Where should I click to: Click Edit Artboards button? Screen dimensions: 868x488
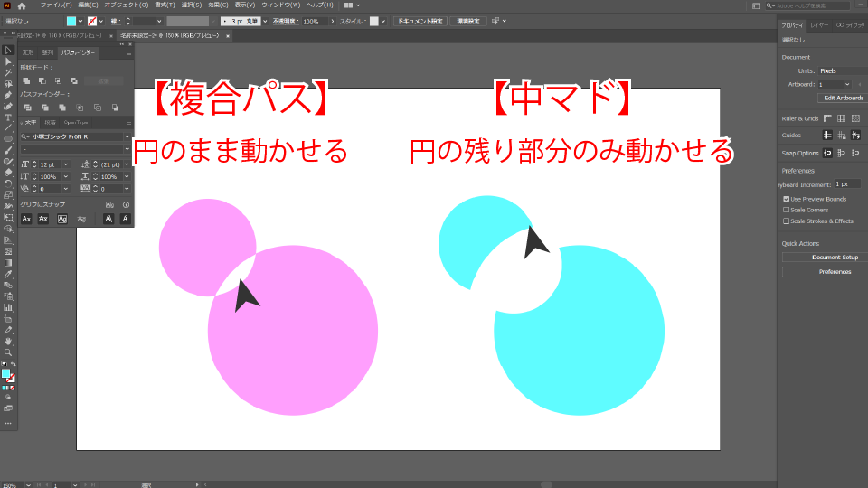(x=843, y=98)
